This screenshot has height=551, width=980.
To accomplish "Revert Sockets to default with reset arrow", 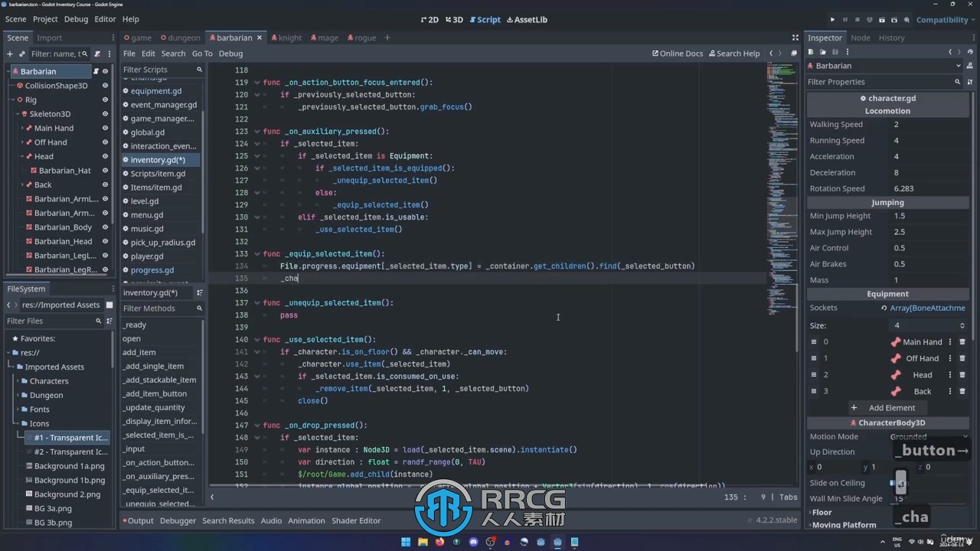I will 884,308.
